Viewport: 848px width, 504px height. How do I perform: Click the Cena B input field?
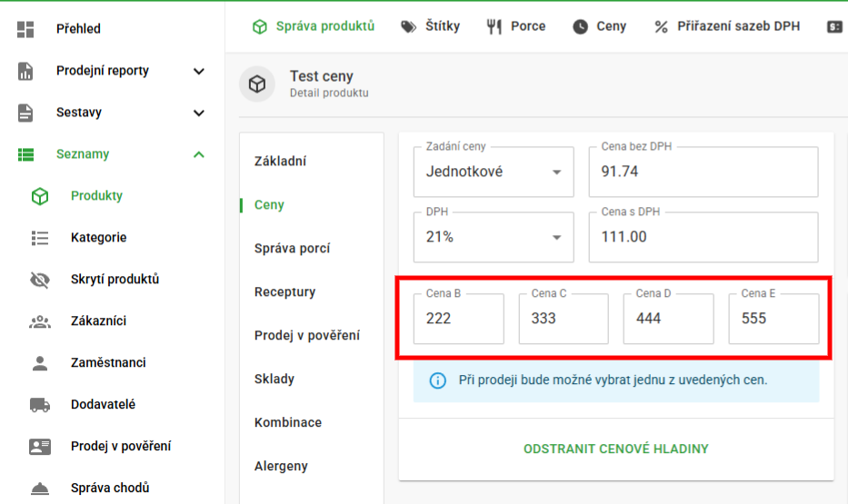[459, 319]
